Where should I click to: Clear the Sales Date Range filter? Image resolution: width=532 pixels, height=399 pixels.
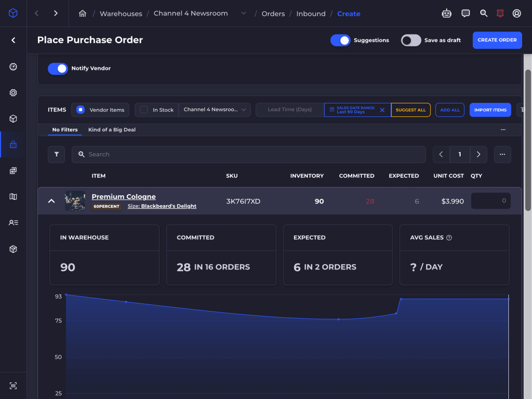tap(382, 110)
